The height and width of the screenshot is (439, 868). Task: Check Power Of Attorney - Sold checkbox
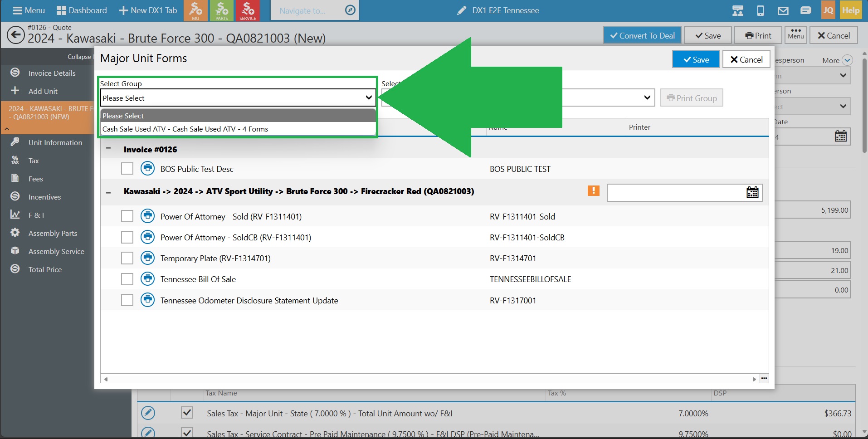point(127,216)
